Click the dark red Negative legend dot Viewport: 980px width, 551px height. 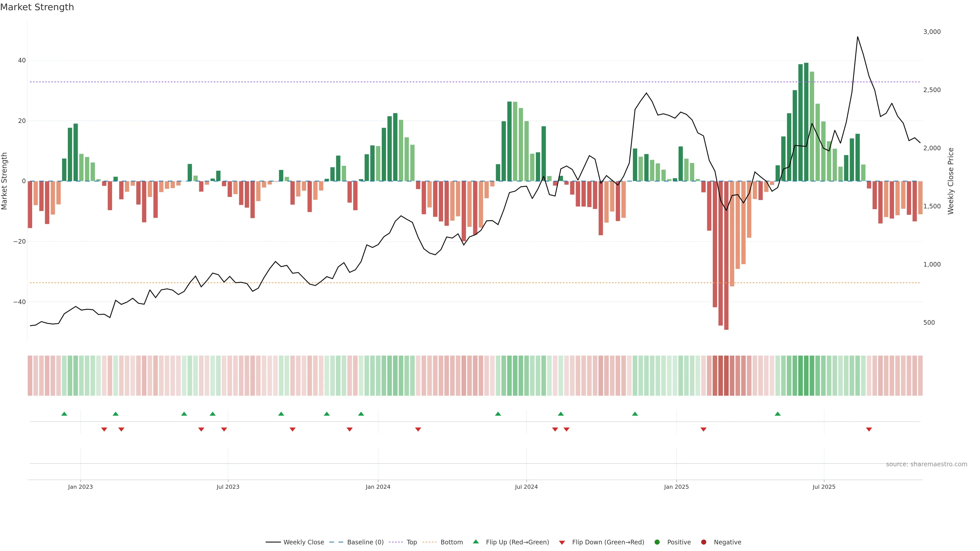pyautogui.click(x=703, y=542)
